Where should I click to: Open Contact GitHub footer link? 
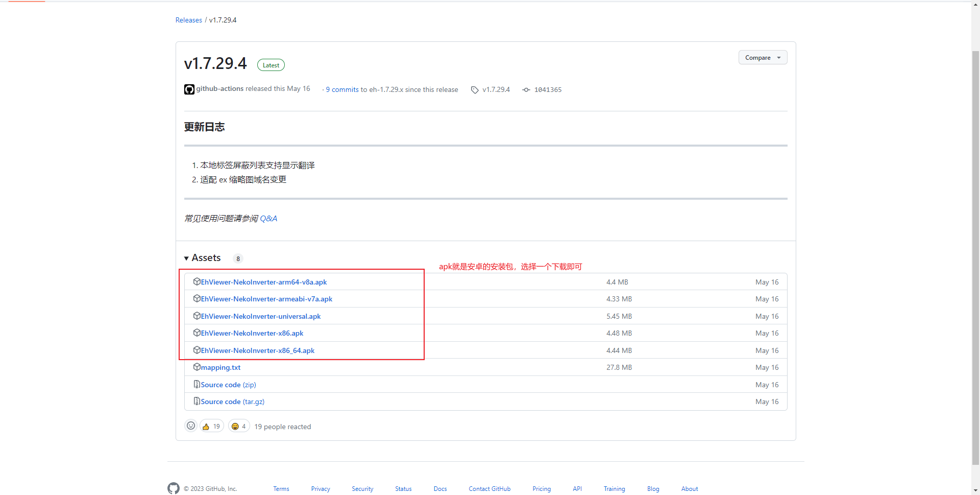[489, 489]
